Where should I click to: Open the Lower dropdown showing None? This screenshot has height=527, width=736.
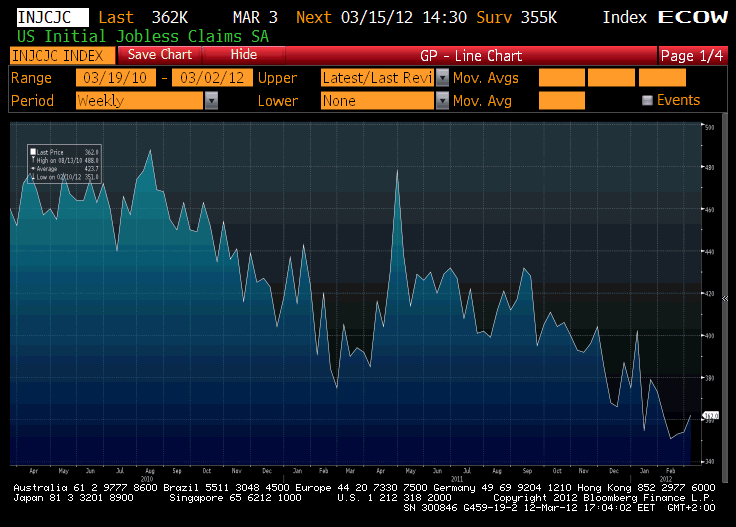coord(377,100)
